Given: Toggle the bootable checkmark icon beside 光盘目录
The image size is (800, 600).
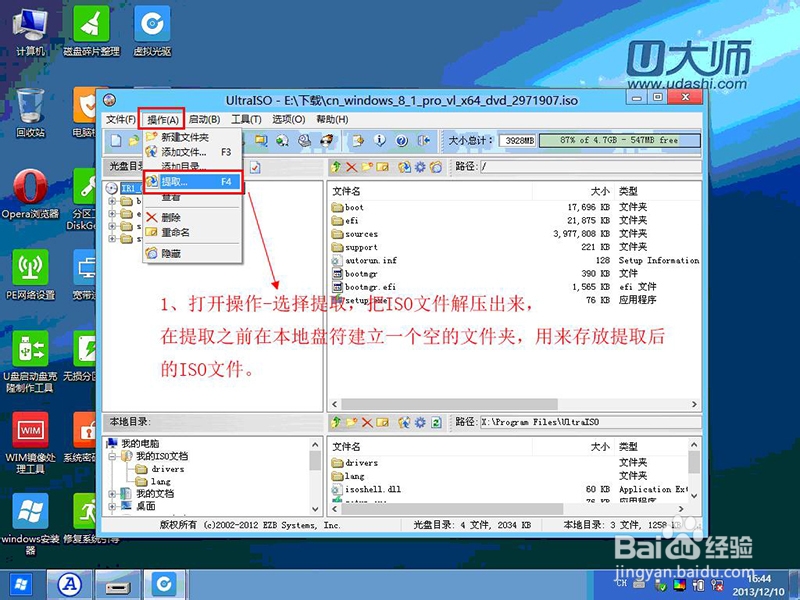Looking at the screenshot, I should coord(255,167).
